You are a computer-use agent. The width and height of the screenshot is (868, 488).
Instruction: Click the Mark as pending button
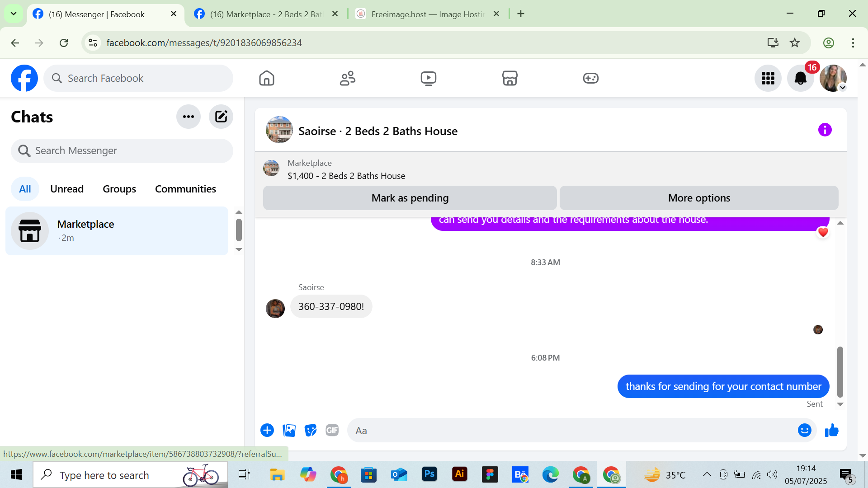410,198
